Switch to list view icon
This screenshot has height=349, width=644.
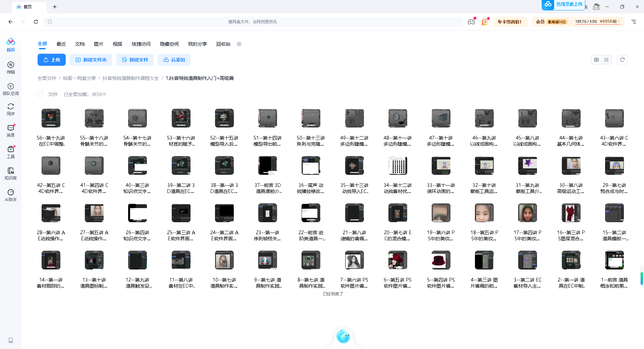pyautogui.click(x=606, y=60)
